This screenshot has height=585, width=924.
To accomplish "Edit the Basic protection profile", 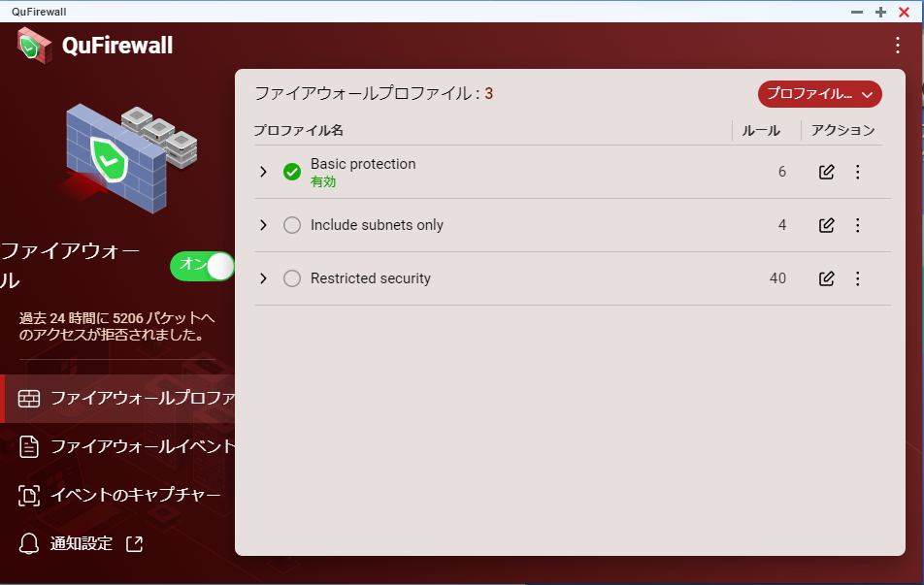I will (826, 172).
